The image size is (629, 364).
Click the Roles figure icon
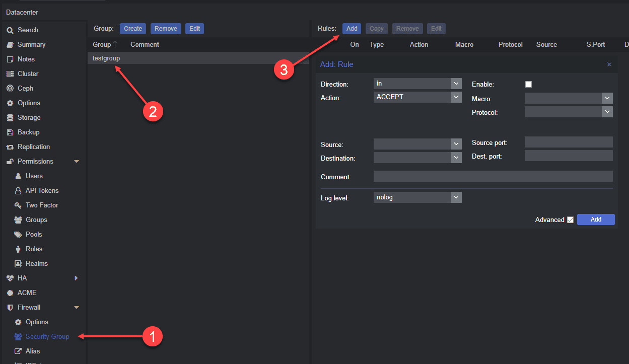18,249
